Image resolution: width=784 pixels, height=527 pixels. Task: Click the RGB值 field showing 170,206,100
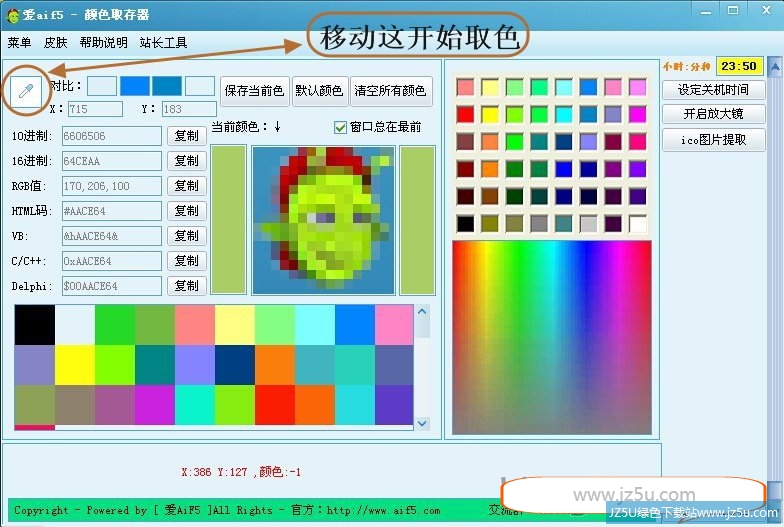pos(112,186)
